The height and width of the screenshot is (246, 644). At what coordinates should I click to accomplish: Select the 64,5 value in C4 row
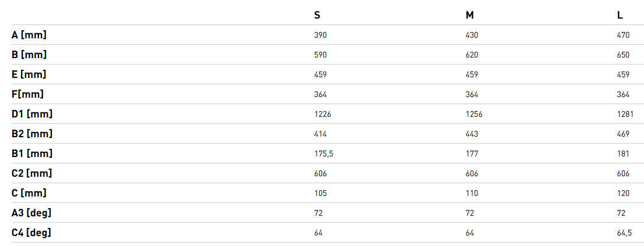click(x=624, y=233)
